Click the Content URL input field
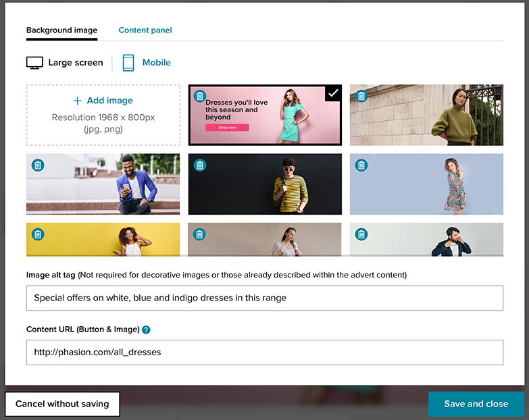Screen dimensions: 529x420 point(265,352)
